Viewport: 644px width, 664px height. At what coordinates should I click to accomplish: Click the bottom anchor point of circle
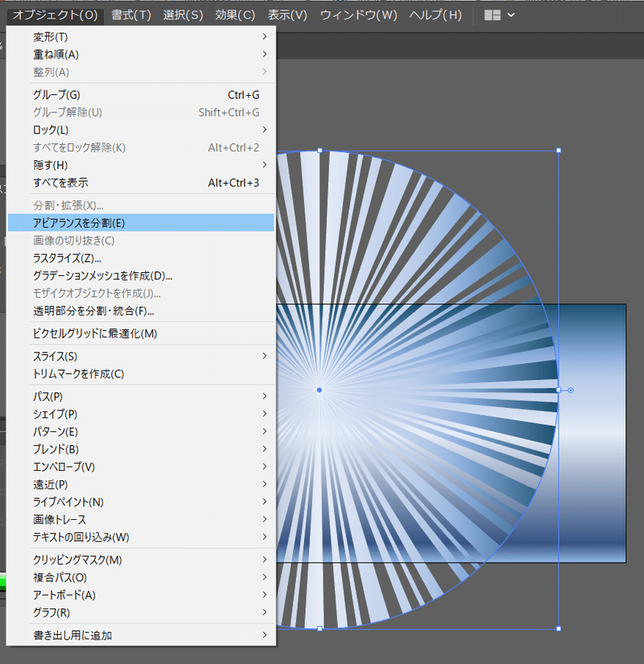point(320,629)
